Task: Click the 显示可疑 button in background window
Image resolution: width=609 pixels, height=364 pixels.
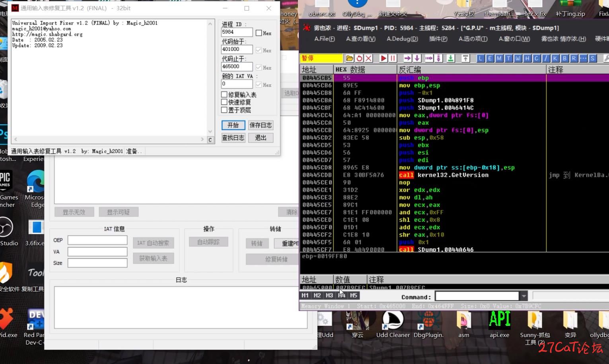Action: (119, 212)
